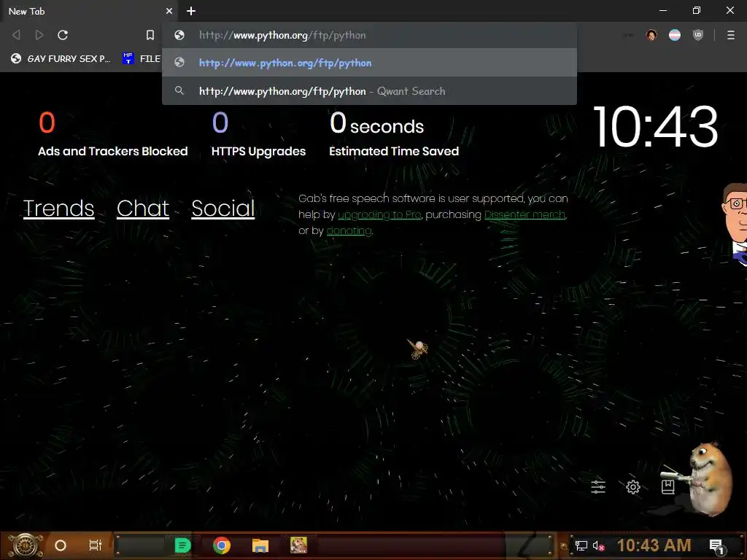Screen dimensions: 747x560
Task: Select the New Tab tab
Action: pyautogui.click(x=88, y=11)
